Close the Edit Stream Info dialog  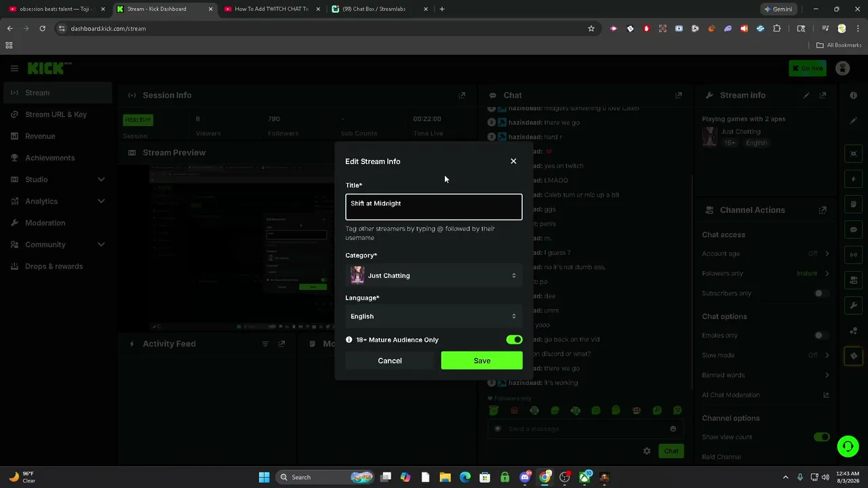(x=513, y=161)
